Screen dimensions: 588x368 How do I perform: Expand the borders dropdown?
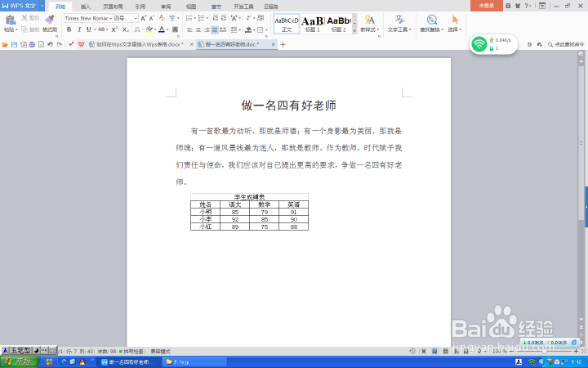[x=266, y=29]
